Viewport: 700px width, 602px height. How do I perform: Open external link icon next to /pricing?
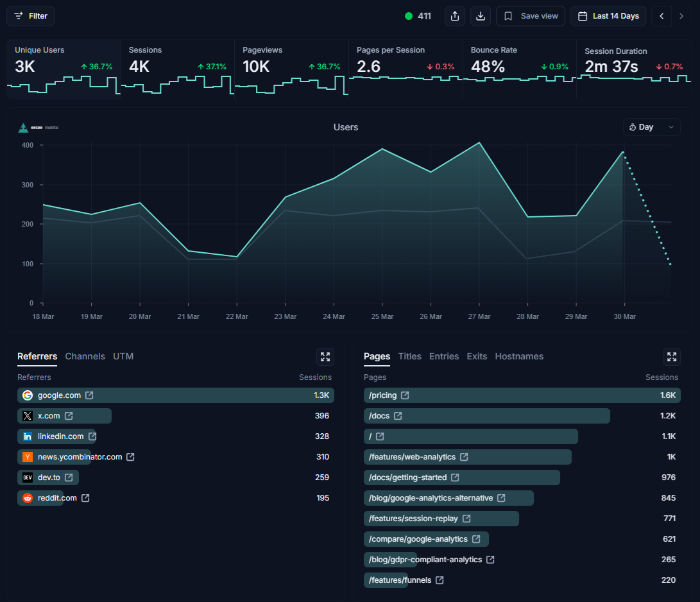405,395
